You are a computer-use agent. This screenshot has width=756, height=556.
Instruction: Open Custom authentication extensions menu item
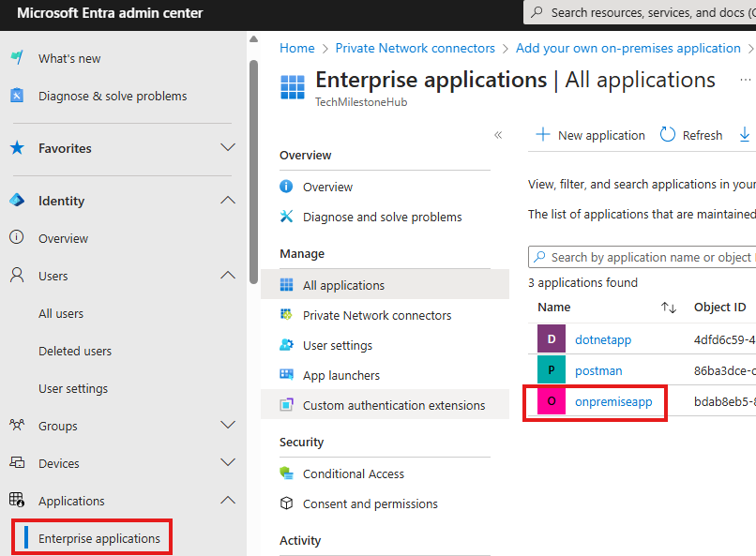pos(385,405)
